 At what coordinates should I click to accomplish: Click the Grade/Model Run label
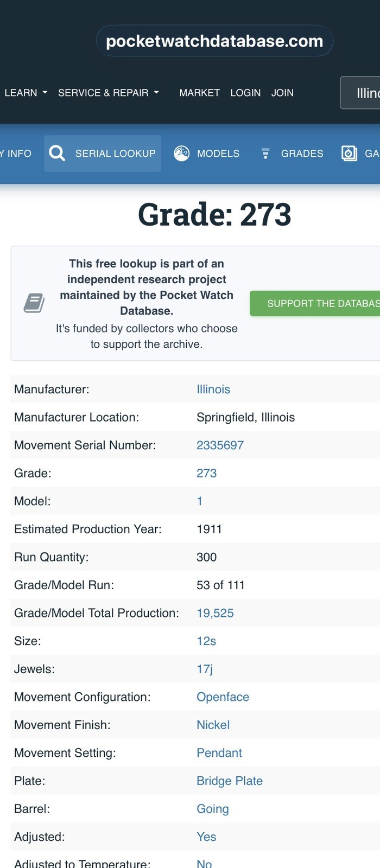[x=64, y=585]
